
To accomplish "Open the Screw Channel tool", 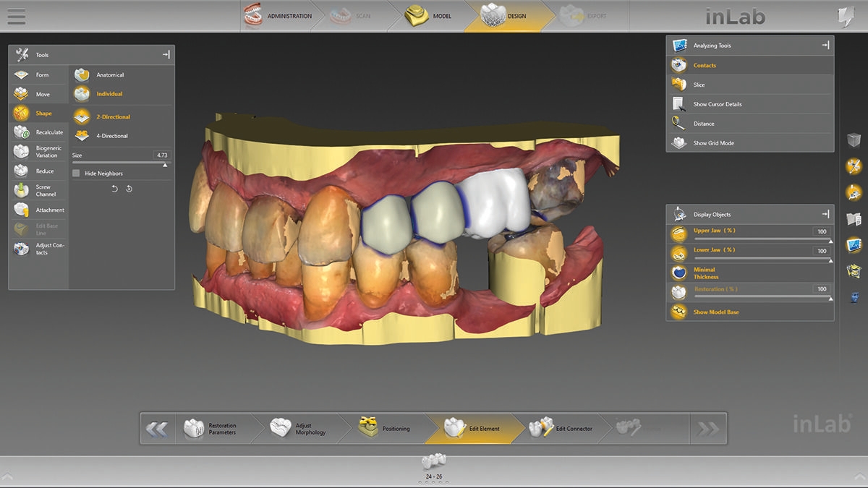I will [22, 190].
